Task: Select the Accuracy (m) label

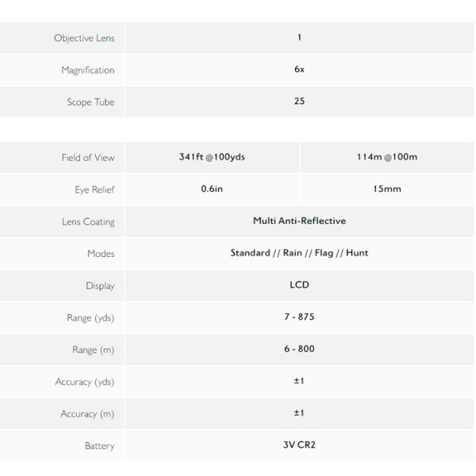Action: tap(87, 414)
